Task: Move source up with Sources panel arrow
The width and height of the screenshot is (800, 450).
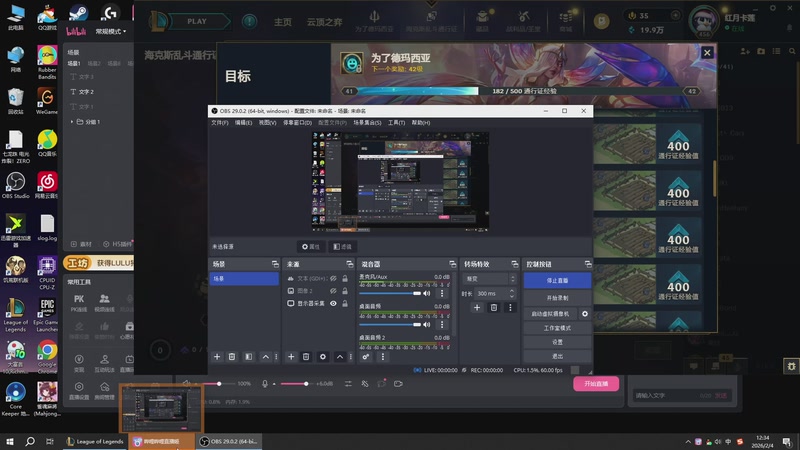Action: [340, 357]
